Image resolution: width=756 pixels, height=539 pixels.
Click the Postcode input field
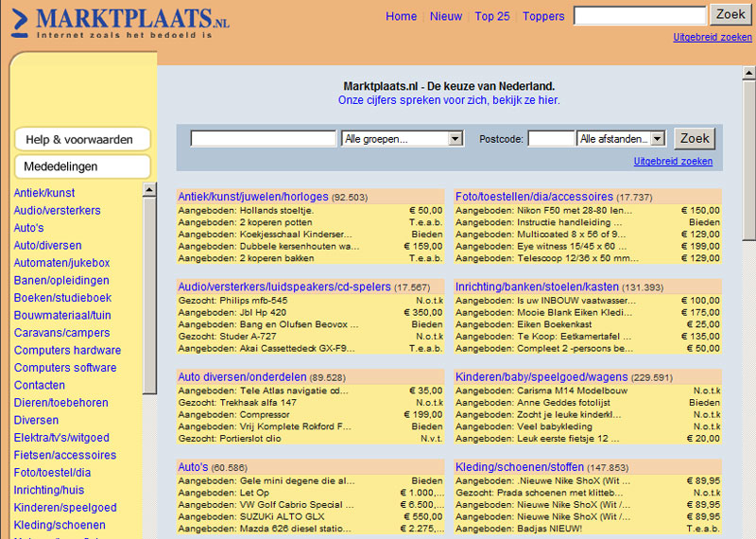coord(550,139)
